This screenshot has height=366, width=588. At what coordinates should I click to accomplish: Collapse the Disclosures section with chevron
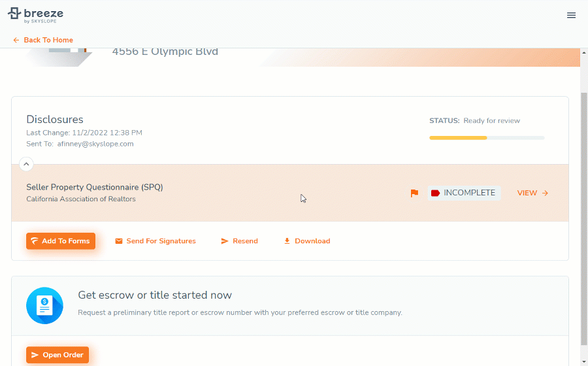click(26, 164)
